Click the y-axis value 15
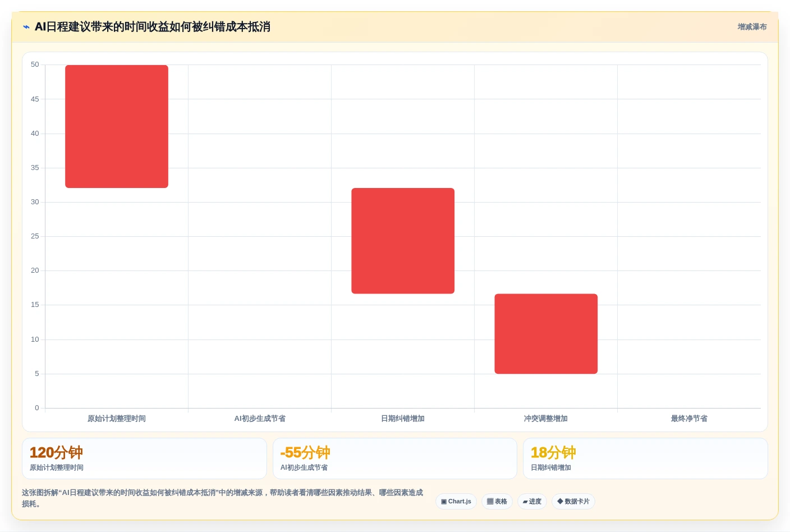 pyautogui.click(x=35, y=305)
